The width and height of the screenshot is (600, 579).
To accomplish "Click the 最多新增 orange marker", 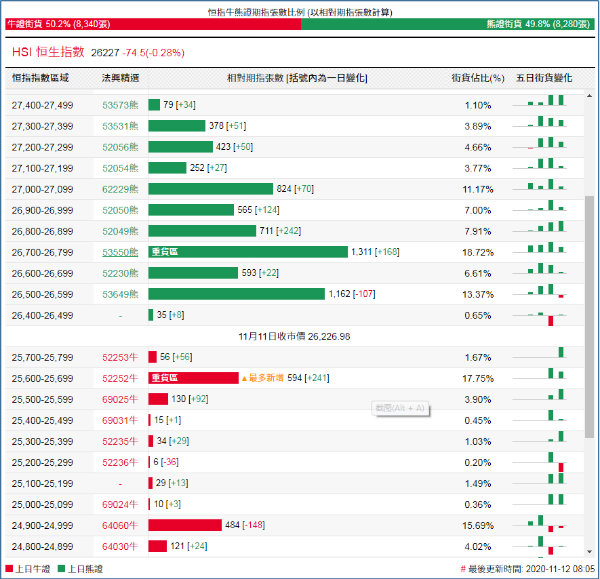I will click(x=262, y=378).
